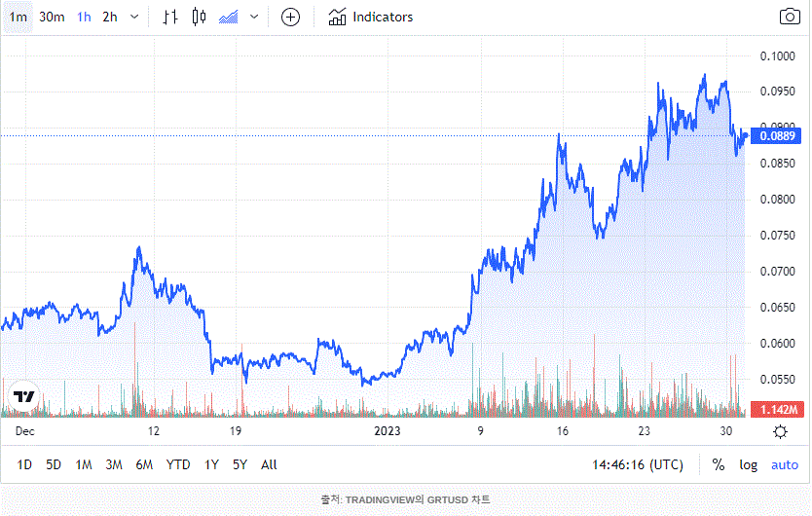This screenshot has height=516, width=812.
Task: Click the 30 date axis label
Action: click(726, 431)
